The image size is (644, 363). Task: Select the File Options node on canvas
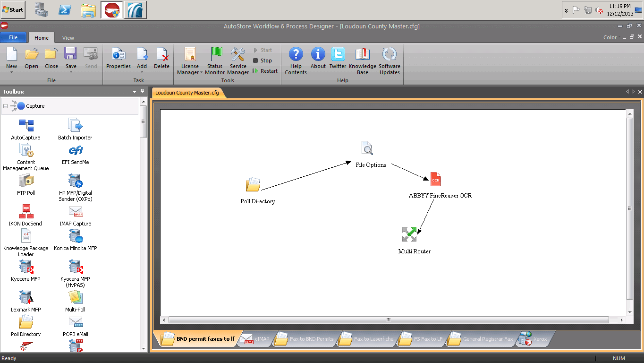point(371,155)
